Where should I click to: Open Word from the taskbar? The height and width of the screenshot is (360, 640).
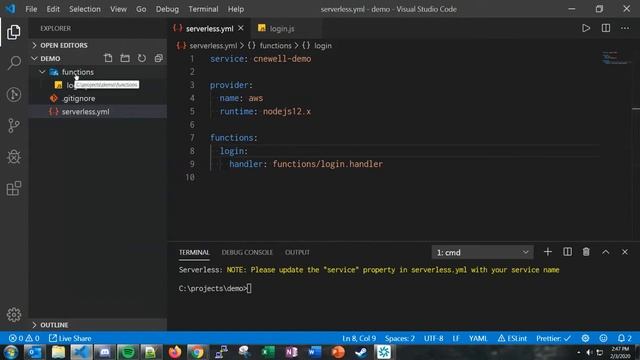[315, 352]
